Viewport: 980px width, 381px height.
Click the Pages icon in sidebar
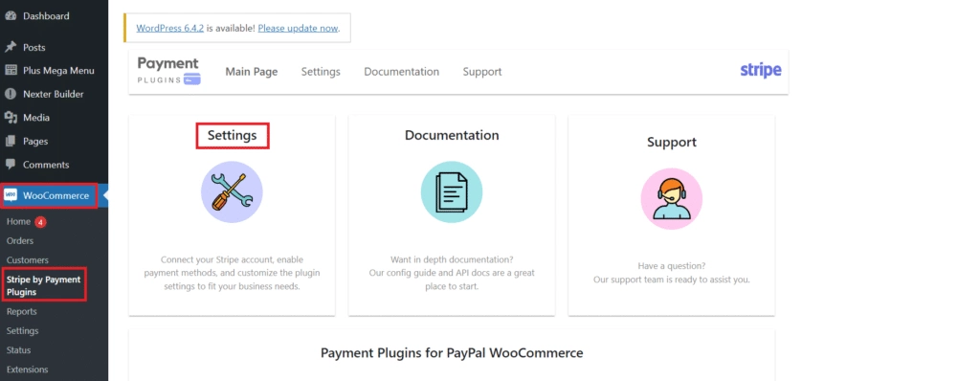coord(10,142)
